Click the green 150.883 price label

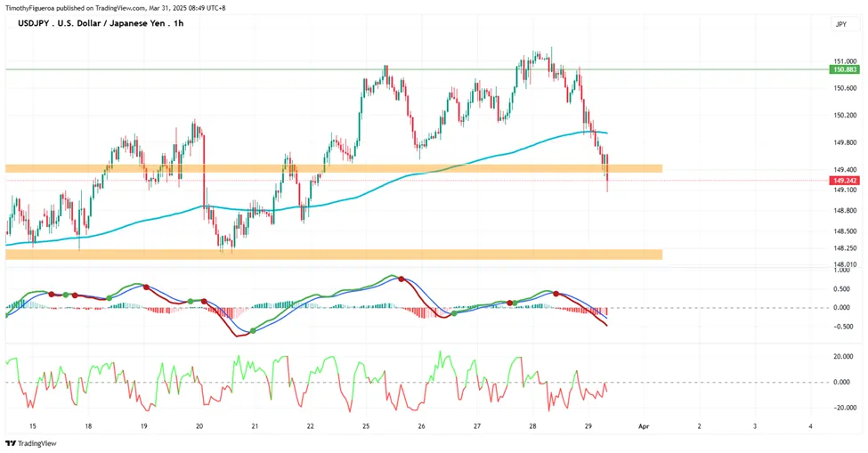844,69
